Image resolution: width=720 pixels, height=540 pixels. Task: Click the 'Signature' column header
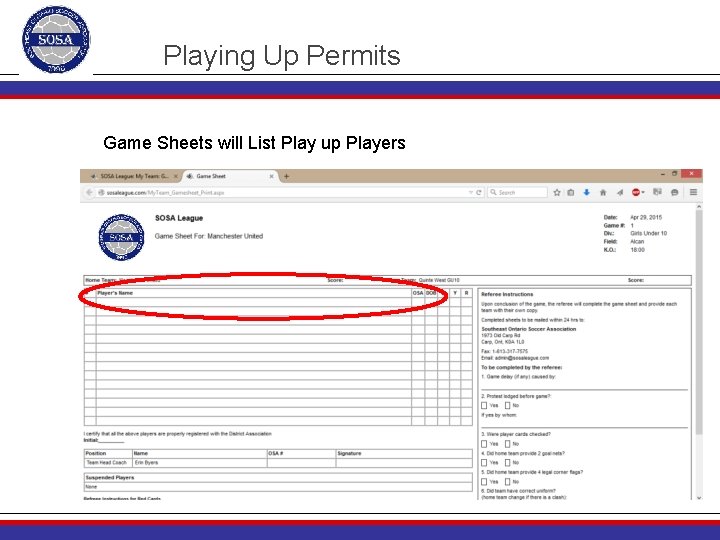tap(349, 453)
